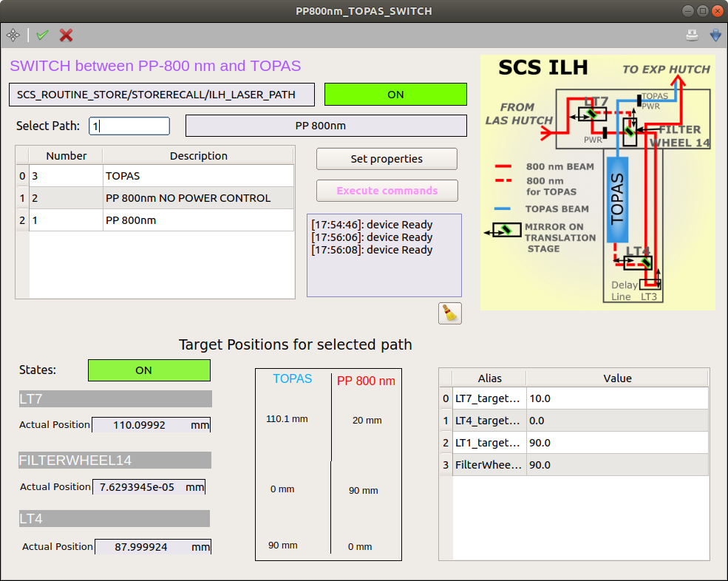Clear the log with the broom icon
This screenshot has height=581, width=728.
click(450, 313)
